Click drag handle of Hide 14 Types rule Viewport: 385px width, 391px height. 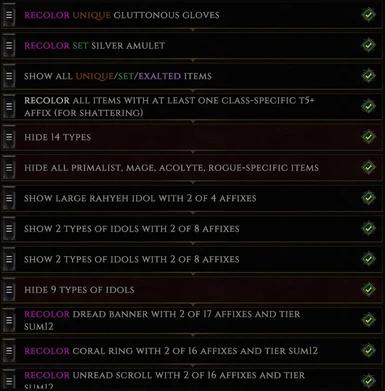[9, 137]
